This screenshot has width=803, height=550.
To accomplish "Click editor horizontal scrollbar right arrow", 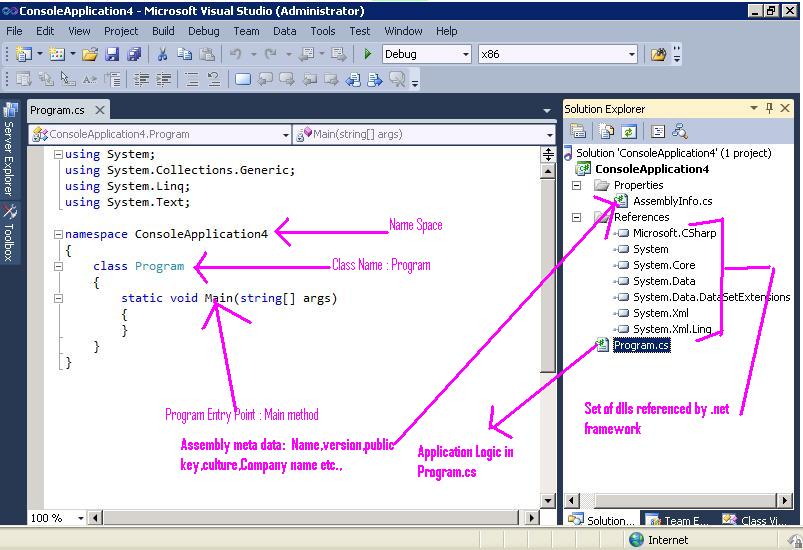I will tap(532, 518).
